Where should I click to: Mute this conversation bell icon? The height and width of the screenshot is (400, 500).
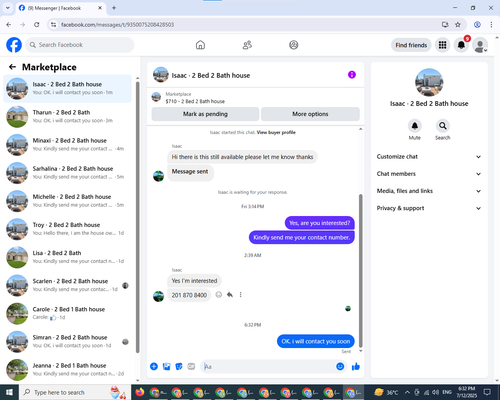pos(415,126)
